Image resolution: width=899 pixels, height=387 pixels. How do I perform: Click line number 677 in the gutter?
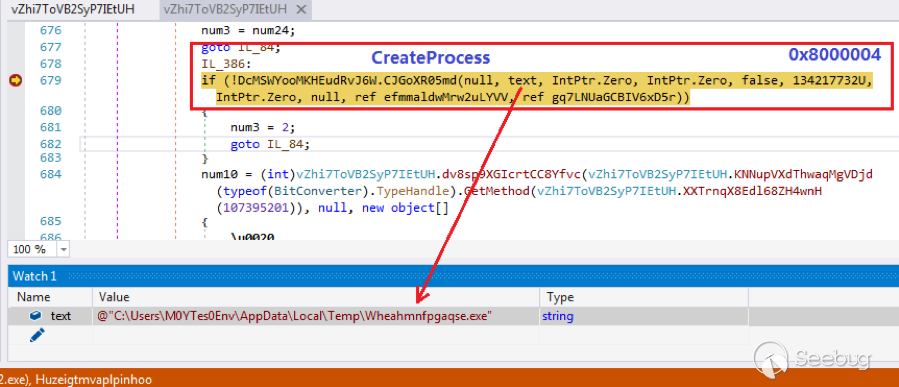tap(50, 47)
